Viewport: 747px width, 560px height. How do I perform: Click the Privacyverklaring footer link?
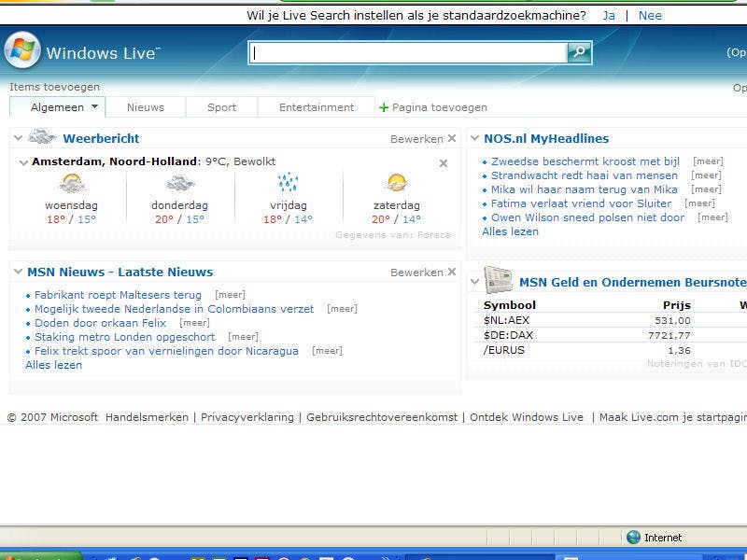(247, 417)
